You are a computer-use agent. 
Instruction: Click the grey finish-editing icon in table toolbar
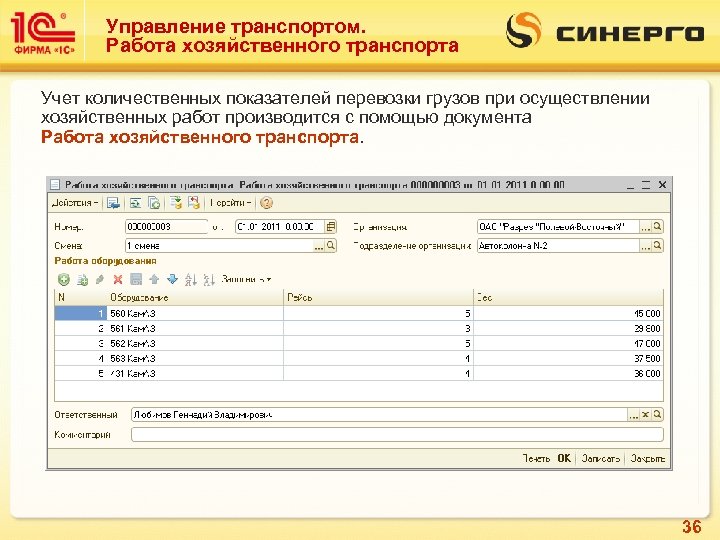pos(136,279)
